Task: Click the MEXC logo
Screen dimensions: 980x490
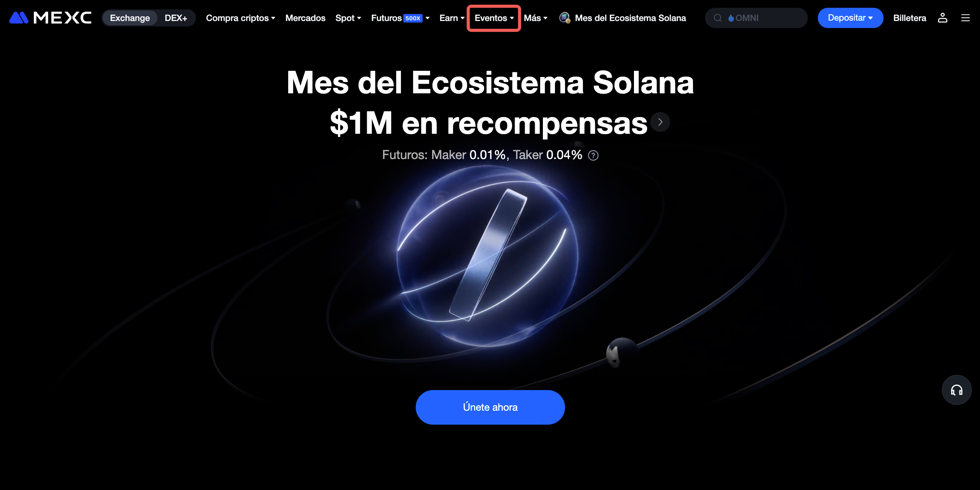Action: [51, 18]
